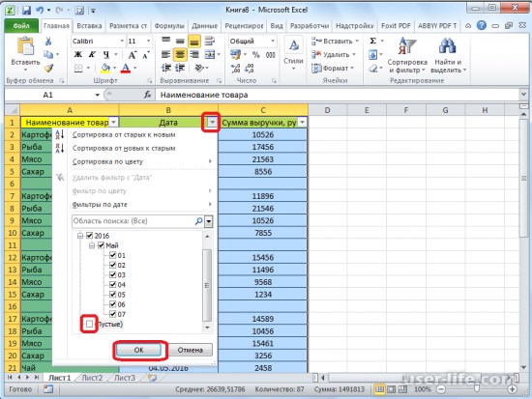Open the Дата column filter dropdown

(213, 123)
